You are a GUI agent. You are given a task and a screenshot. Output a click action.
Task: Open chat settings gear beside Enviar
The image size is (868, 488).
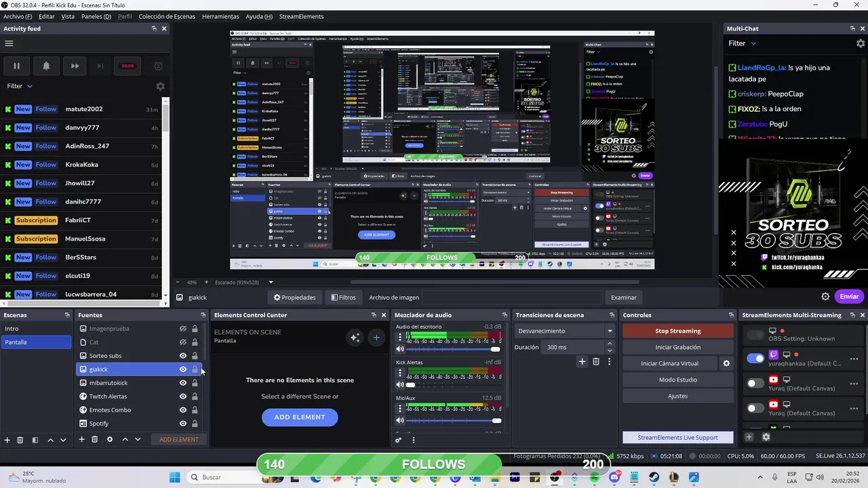click(825, 296)
